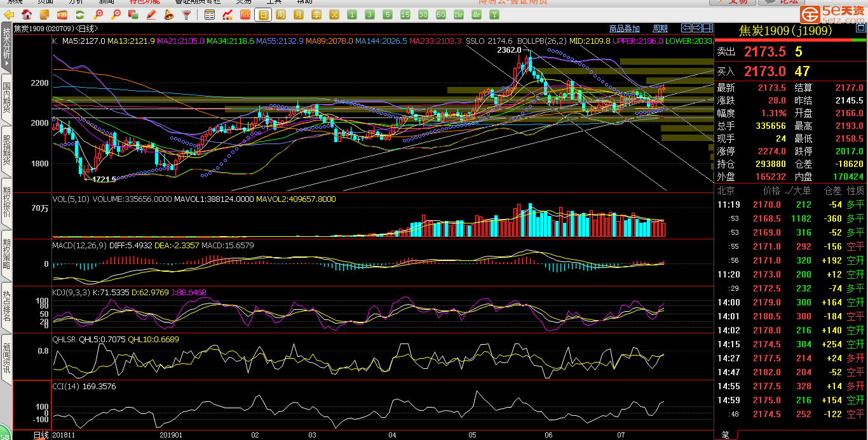The image size is (868, 440).
Task: Select 60-minute period button
Action: [441, 15]
